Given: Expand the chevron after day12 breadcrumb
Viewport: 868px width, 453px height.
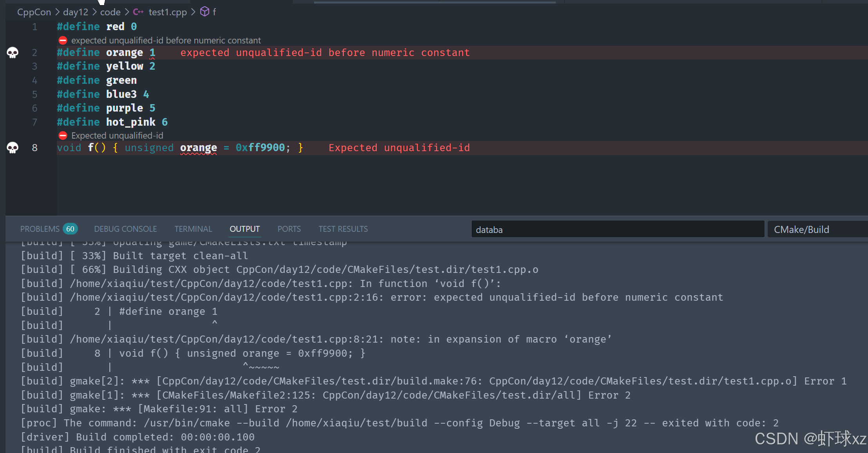Looking at the screenshot, I should point(94,12).
